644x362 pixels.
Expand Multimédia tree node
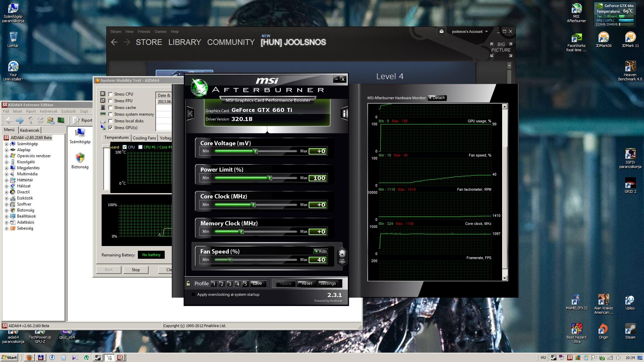point(6,174)
